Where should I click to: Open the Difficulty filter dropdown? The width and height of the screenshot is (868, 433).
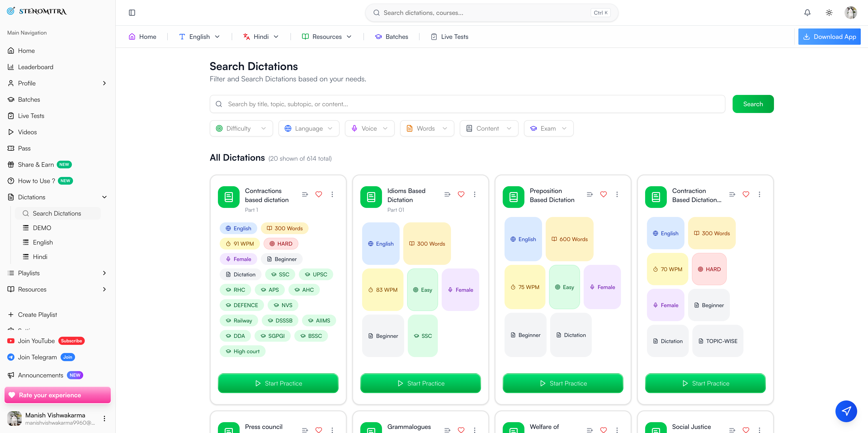[241, 128]
